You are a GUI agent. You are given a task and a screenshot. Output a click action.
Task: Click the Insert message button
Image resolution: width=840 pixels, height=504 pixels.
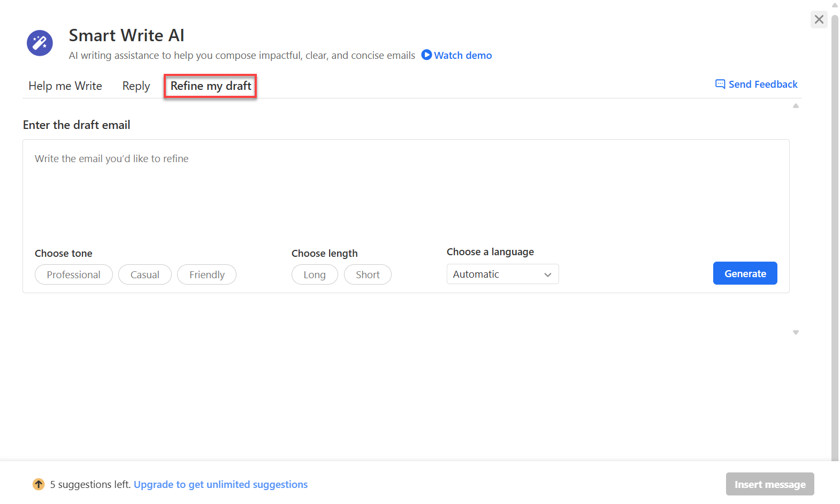770,484
